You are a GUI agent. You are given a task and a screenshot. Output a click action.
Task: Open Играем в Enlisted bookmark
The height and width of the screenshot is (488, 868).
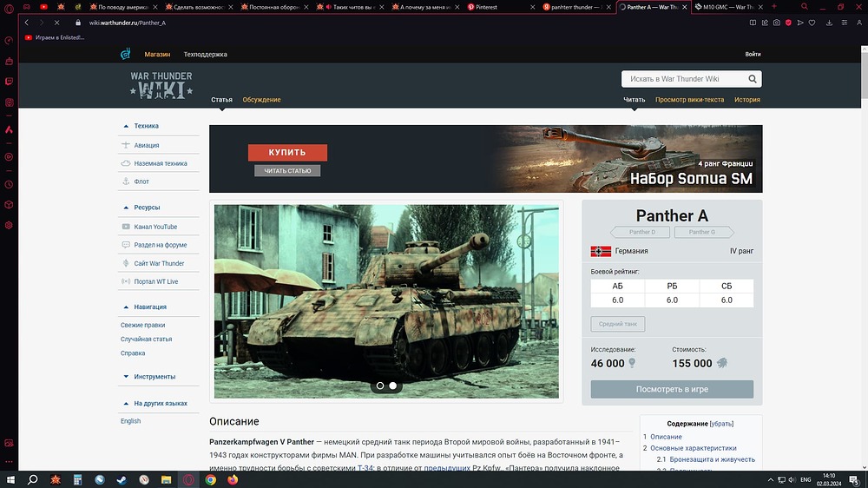tap(54, 37)
